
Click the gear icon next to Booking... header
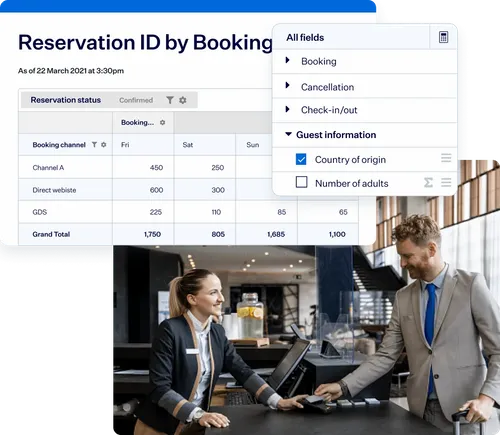[x=162, y=122]
